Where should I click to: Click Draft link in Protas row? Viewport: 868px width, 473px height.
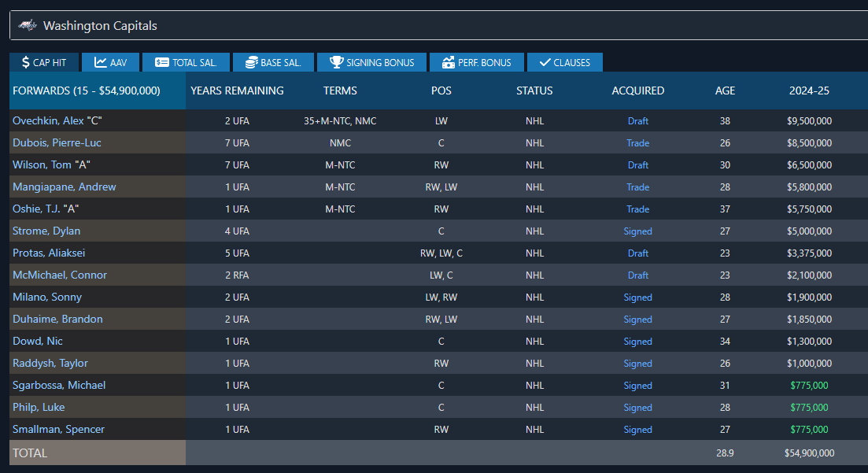click(x=637, y=253)
